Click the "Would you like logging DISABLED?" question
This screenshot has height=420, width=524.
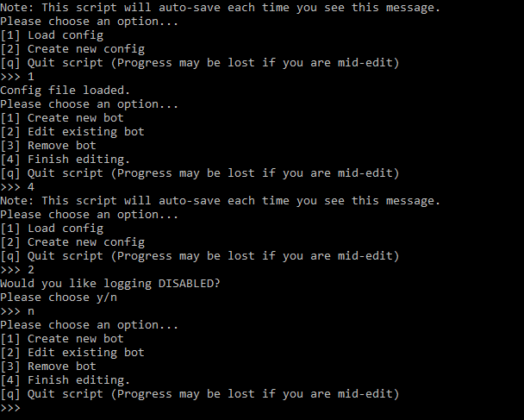(109, 284)
